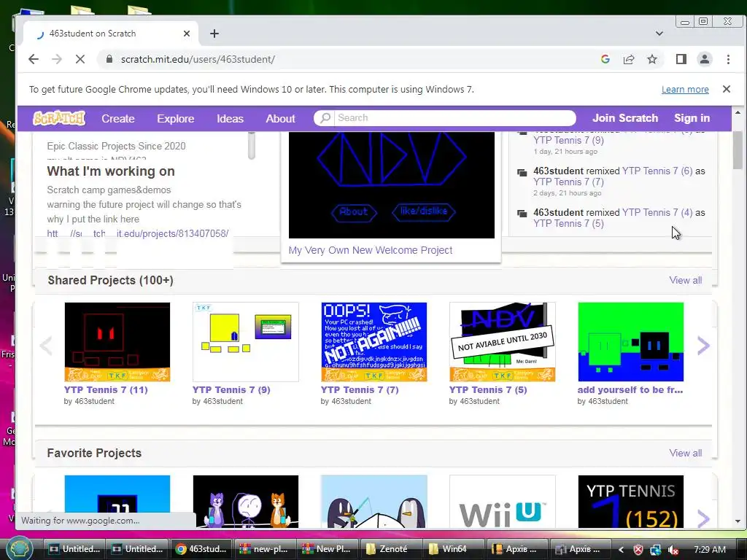Open the projects/813407058 link
Image resolution: width=747 pixels, height=560 pixels.
click(x=138, y=233)
